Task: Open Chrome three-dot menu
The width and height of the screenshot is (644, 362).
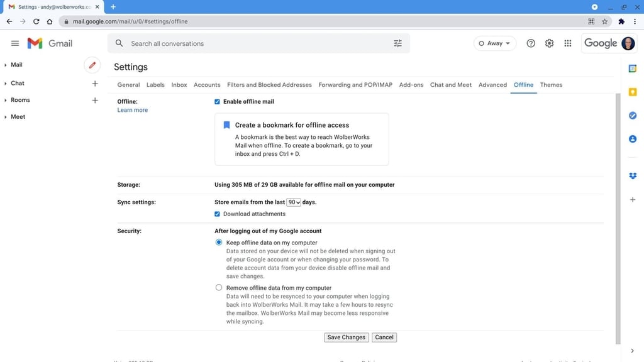Action: tap(635, 21)
